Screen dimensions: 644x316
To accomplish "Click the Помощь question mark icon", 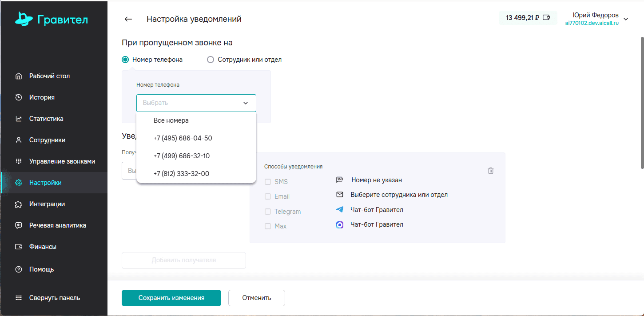I will click(x=19, y=269).
